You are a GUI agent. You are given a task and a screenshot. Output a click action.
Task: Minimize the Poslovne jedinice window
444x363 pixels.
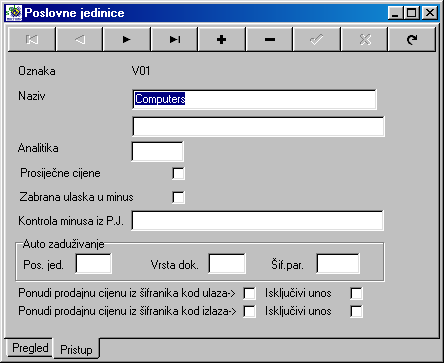(396, 13)
